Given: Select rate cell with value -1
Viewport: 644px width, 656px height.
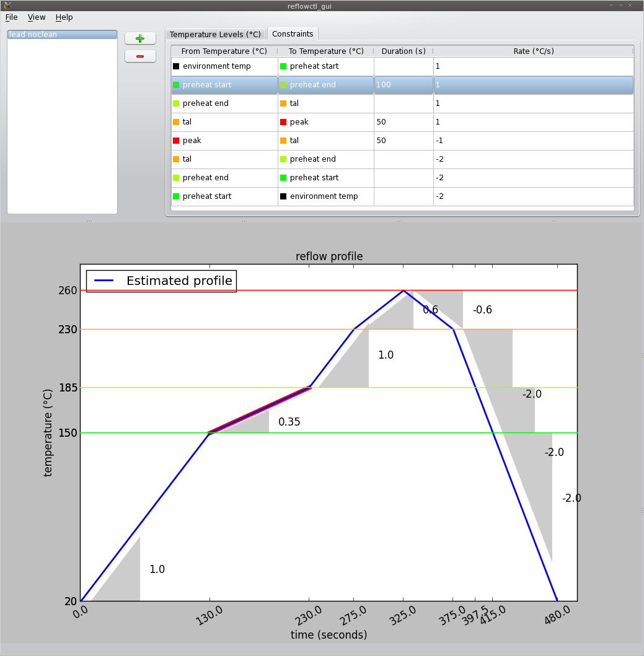Looking at the screenshot, I should (533, 141).
